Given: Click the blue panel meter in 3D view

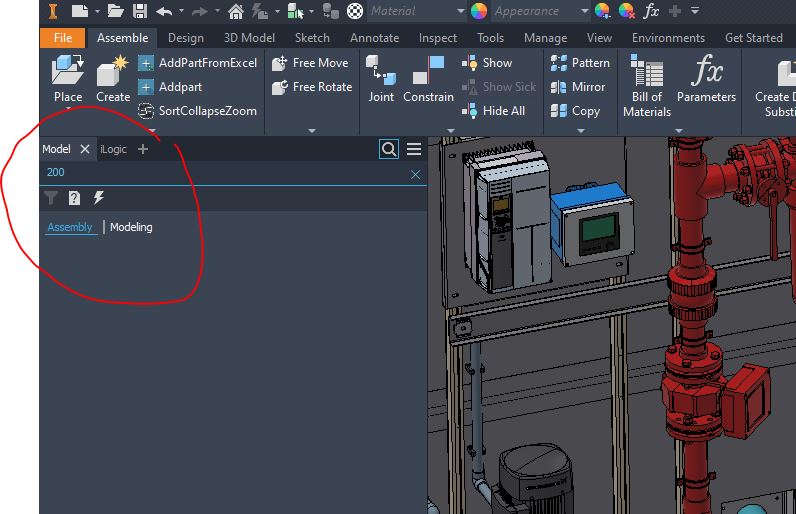Looking at the screenshot, I should click(x=594, y=226).
